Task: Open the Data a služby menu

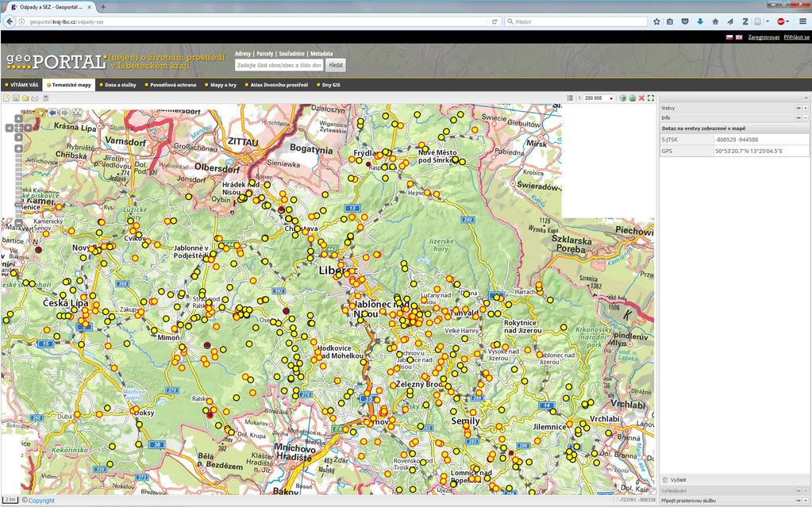Action: point(118,85)
